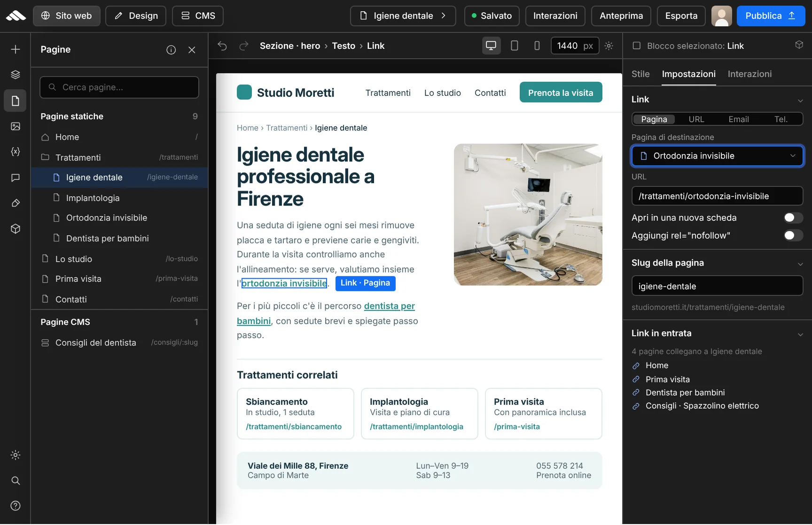This screenshot has height=525, width=812.
Task: Open the layers panel icon
Action: (x=16, y=75)
